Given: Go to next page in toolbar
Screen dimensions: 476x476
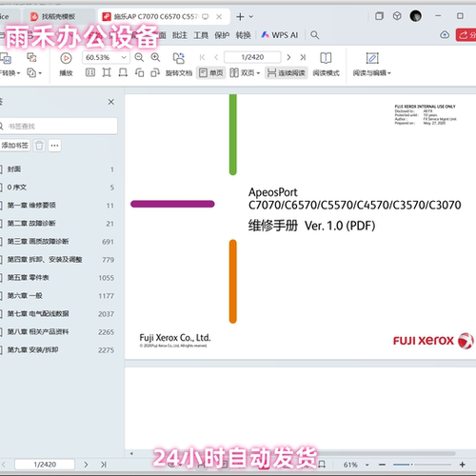Looking at the screenshot, I should [288, 57].
